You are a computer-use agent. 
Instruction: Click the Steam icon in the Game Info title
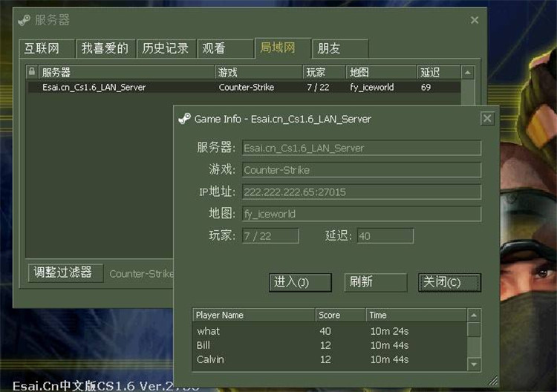pos(184,119)
